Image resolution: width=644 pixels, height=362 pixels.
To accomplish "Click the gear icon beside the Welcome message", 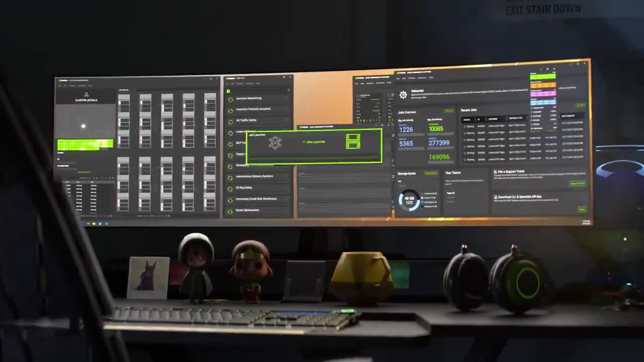I will click(403, 95).
